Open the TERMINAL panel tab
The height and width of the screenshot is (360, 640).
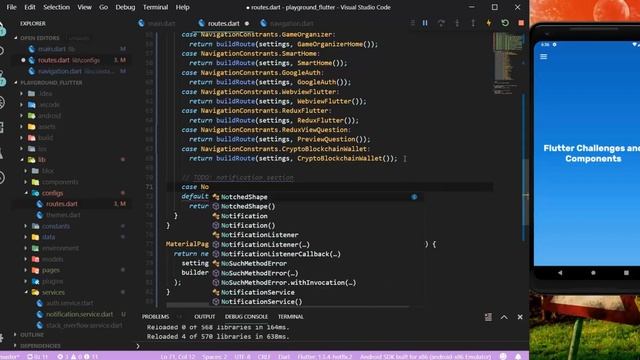(291, 317)
